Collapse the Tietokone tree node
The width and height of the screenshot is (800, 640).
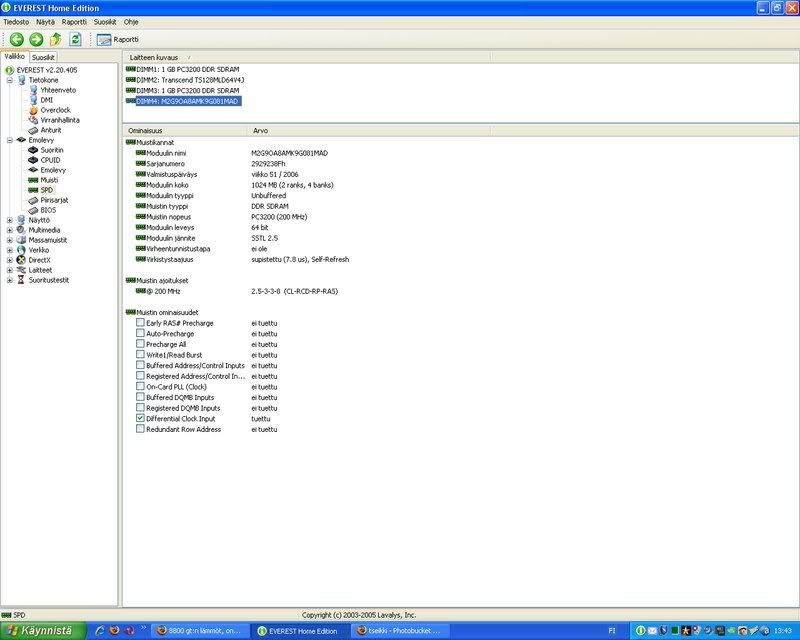10,80
